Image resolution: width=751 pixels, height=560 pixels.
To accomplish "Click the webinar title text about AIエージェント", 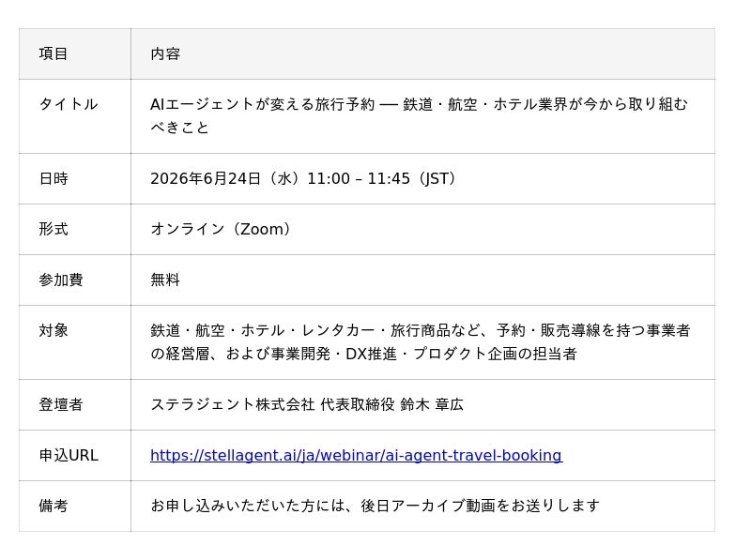I will point(419,115).
